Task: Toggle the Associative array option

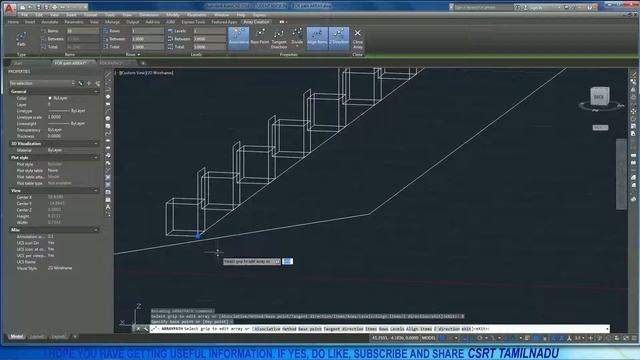Action: coord(238,38)
